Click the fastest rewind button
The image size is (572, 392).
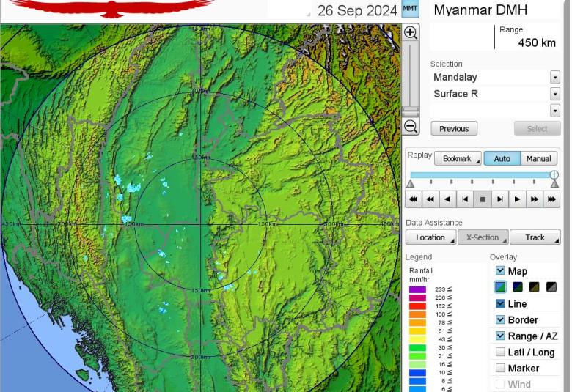pos(414,199)
